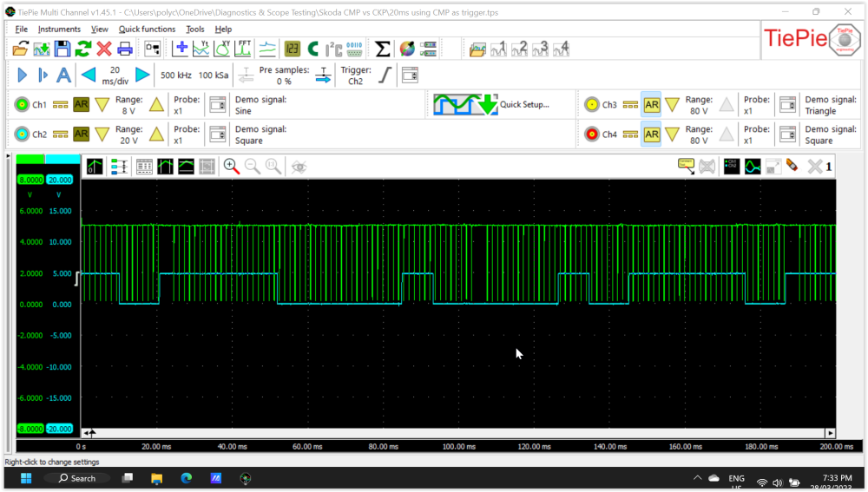Viewport: 868px width, 492px height.
Task: Create an XY graph
Action: coord(222,49)
